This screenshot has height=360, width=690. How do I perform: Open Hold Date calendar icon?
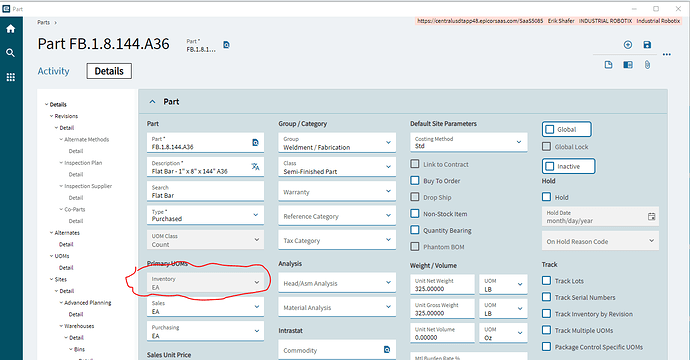tap(651, 216)
